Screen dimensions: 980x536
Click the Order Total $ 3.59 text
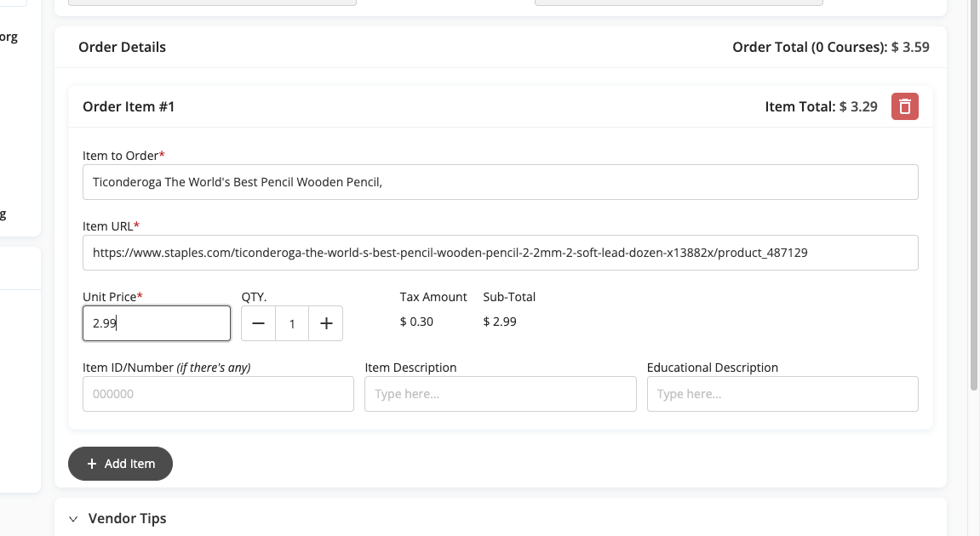pos(831,48)
